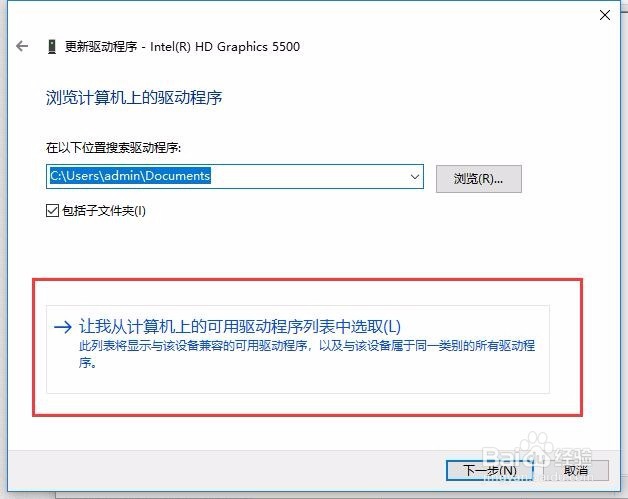The height and width of the screenshot is (499, 628).
Task: Cancel the wizard with 取消 button
Action: tap(576, 470)
